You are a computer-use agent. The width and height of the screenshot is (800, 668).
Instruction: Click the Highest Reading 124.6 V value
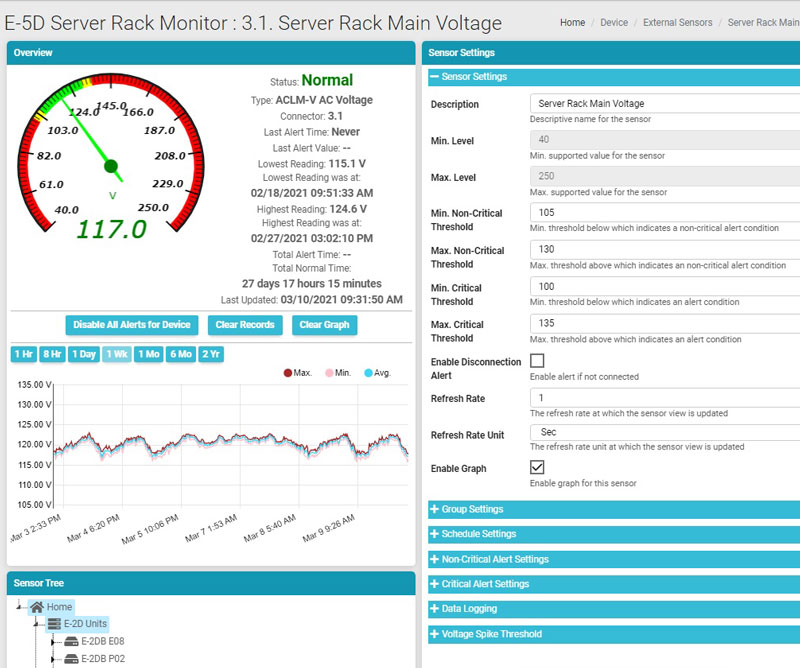pyautogui.click(x=348, y=209)
